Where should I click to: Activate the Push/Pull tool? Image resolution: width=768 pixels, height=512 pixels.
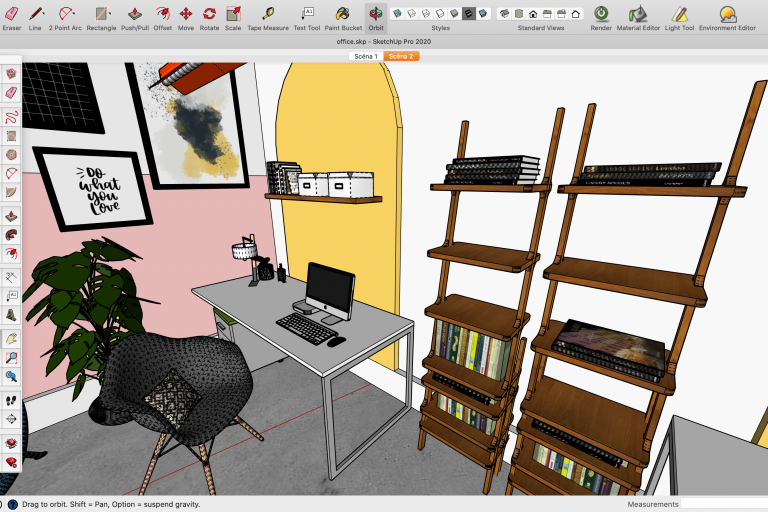point(134,14)
